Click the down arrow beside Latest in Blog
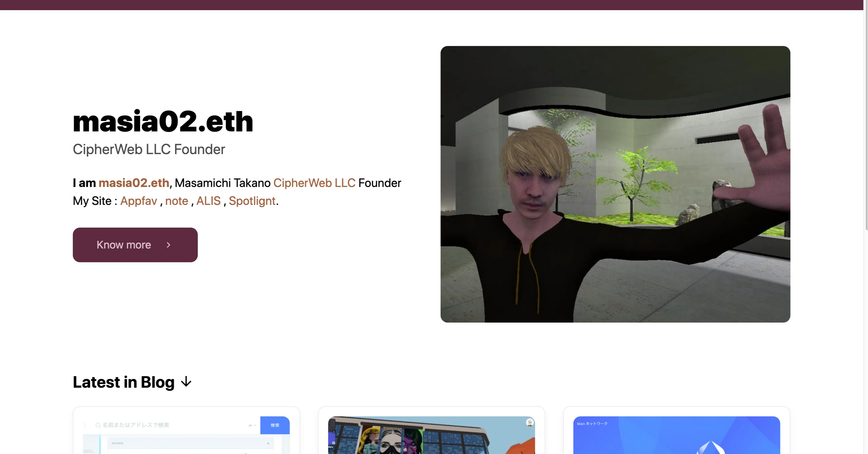Screen dimensions: 868x454 coord(186,382)
